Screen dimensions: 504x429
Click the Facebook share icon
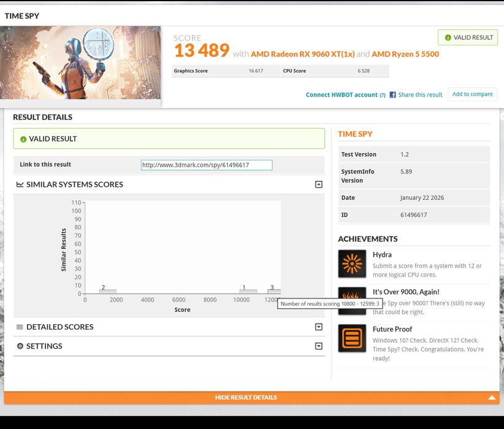pyautogui.click(x=392, y=95)
